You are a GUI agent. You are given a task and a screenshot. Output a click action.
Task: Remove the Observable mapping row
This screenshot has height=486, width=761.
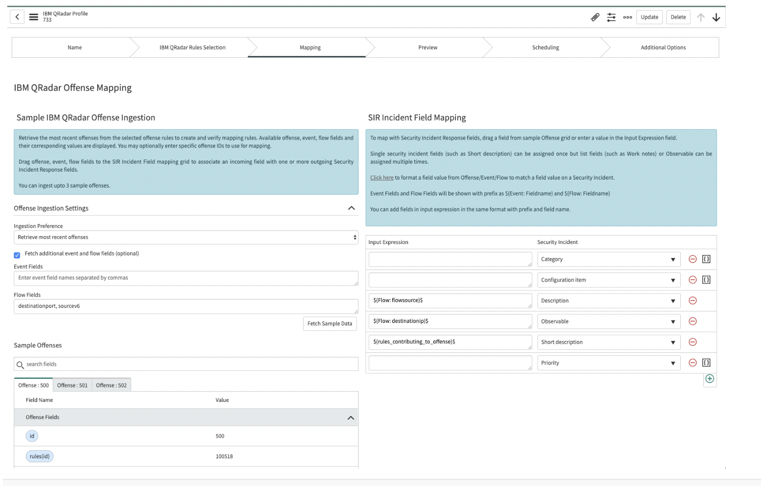[x=693, y=321]
